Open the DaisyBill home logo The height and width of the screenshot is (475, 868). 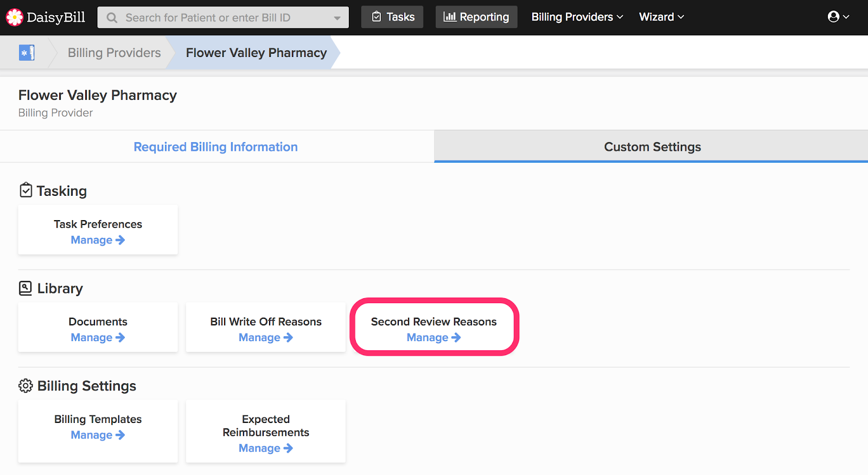[x=46, y=17]
